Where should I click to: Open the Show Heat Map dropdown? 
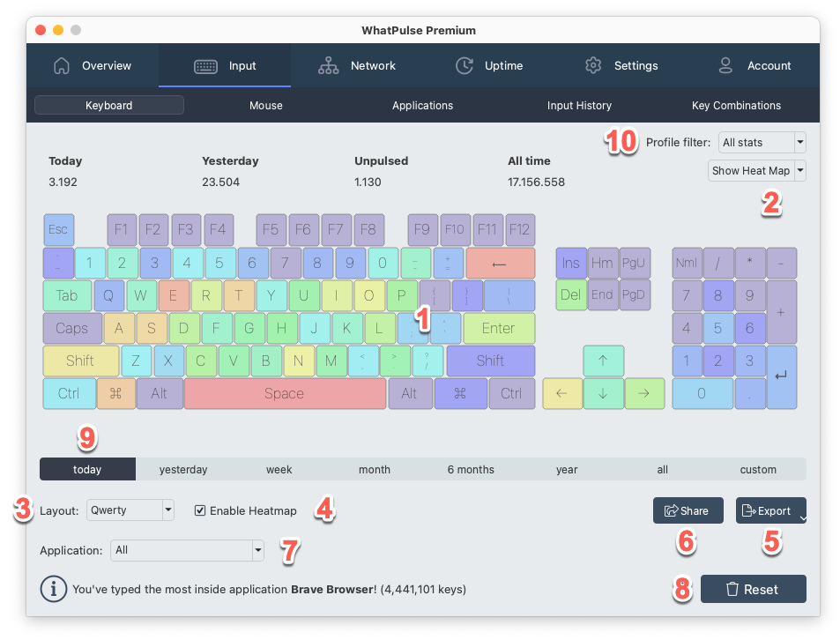tap(756, 171)
